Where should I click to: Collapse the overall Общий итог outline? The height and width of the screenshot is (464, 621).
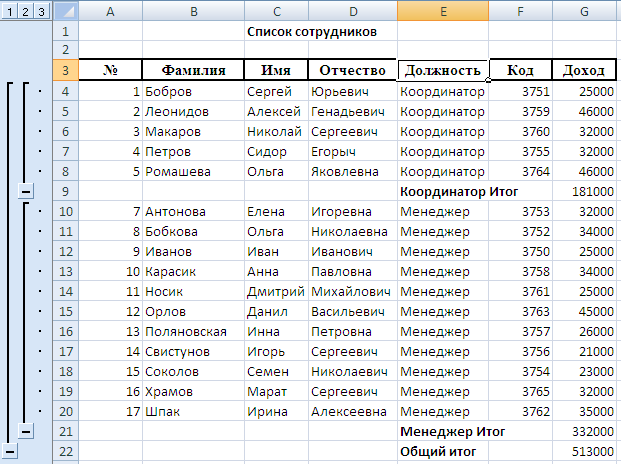(x=10, y=451)
